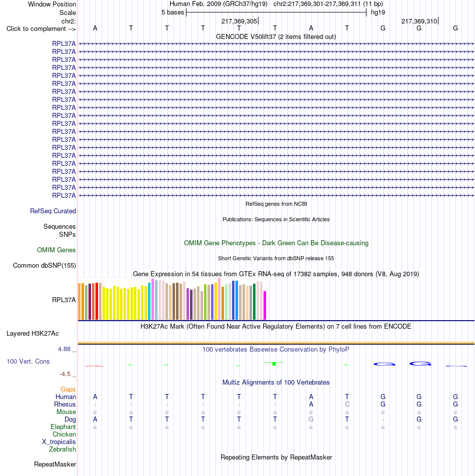Click the Mouse alignment row label
The width and height of the screenshot is (475, 476).
[x=66, y=412]
